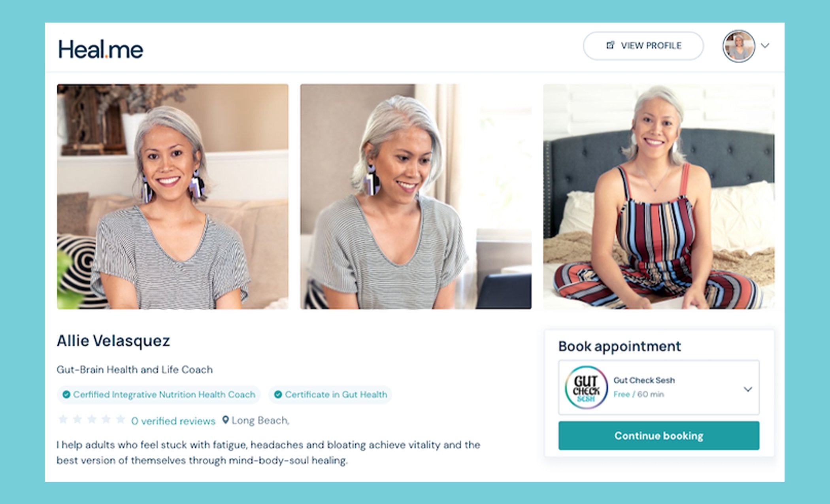Open the photo of Allie on the bed
The image size is (830, 504).
pos(659,196)
